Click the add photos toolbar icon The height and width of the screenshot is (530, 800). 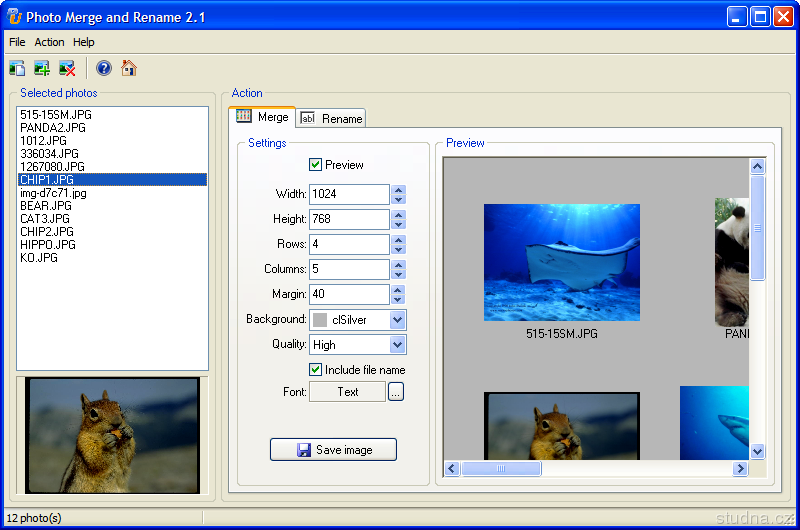[x=42, y=68]
